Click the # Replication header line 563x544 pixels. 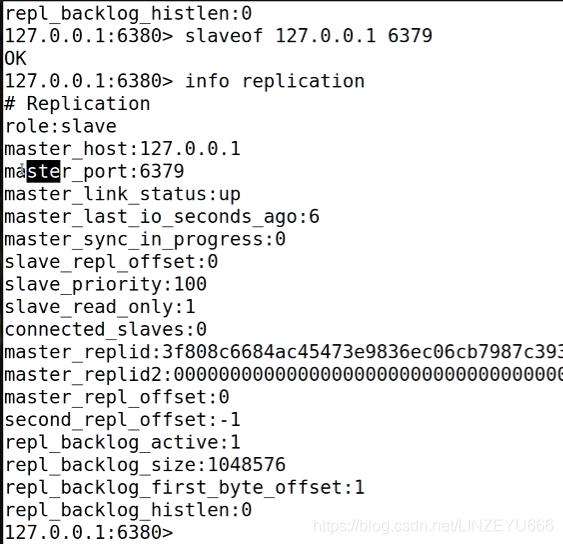tap(77, 104)
